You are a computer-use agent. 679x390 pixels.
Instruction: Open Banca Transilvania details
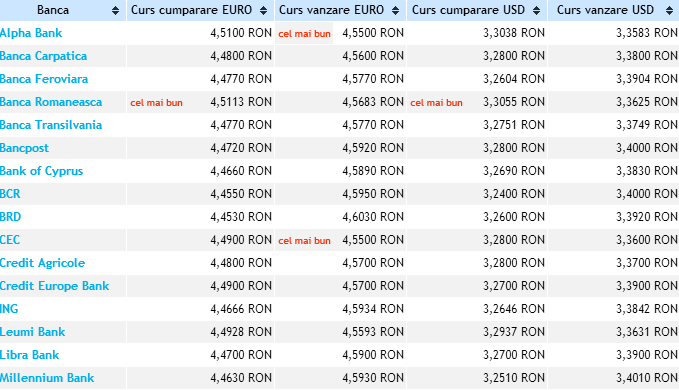[51, 125]
